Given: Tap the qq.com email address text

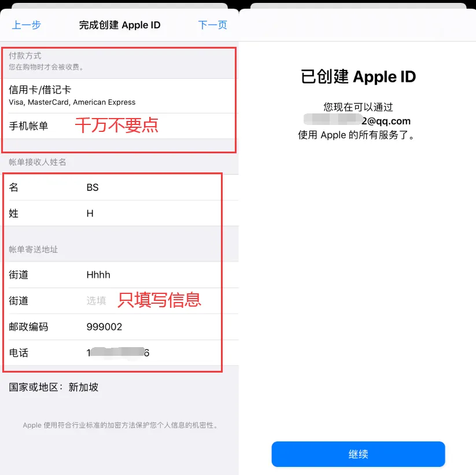Looking at the screenshot, I should point(357,121).
